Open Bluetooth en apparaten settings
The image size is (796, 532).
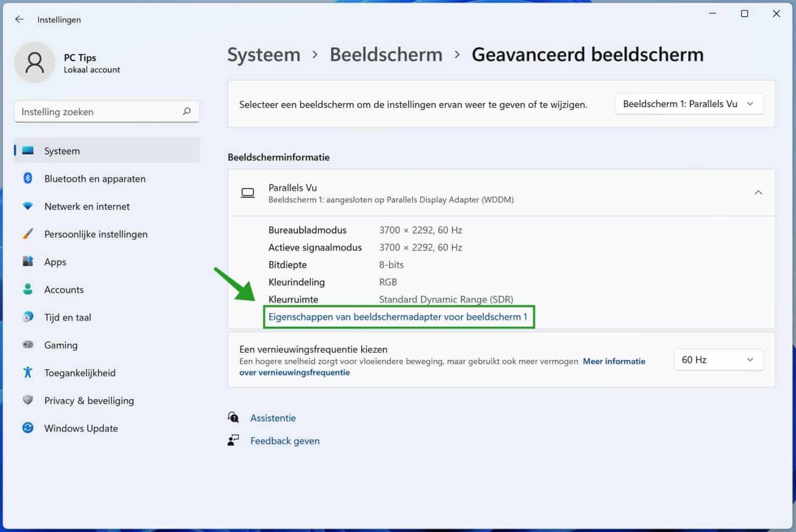coord(94,179)
